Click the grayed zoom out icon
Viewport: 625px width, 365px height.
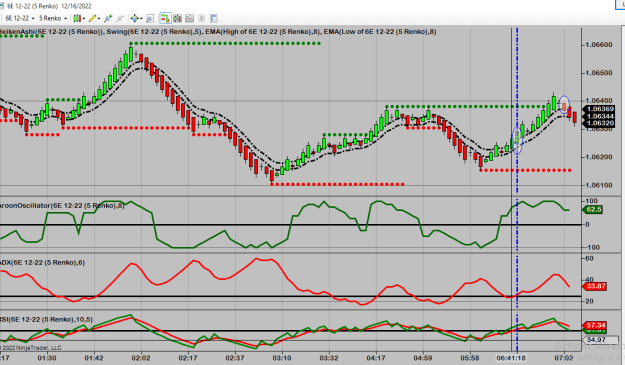coord(120,18)
